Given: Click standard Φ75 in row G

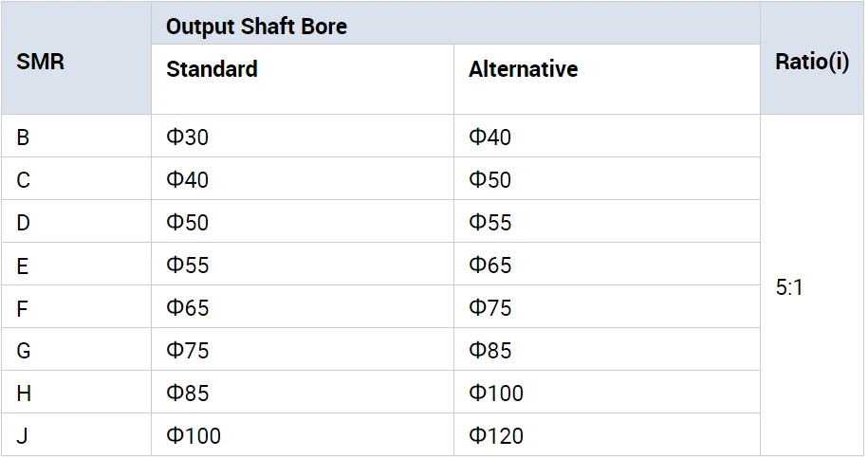Looking at the screenshot, I should pos(303,349).
